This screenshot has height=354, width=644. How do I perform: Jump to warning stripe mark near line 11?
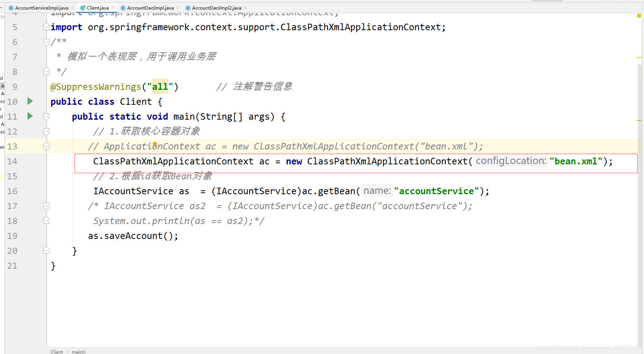coord(639,120)
